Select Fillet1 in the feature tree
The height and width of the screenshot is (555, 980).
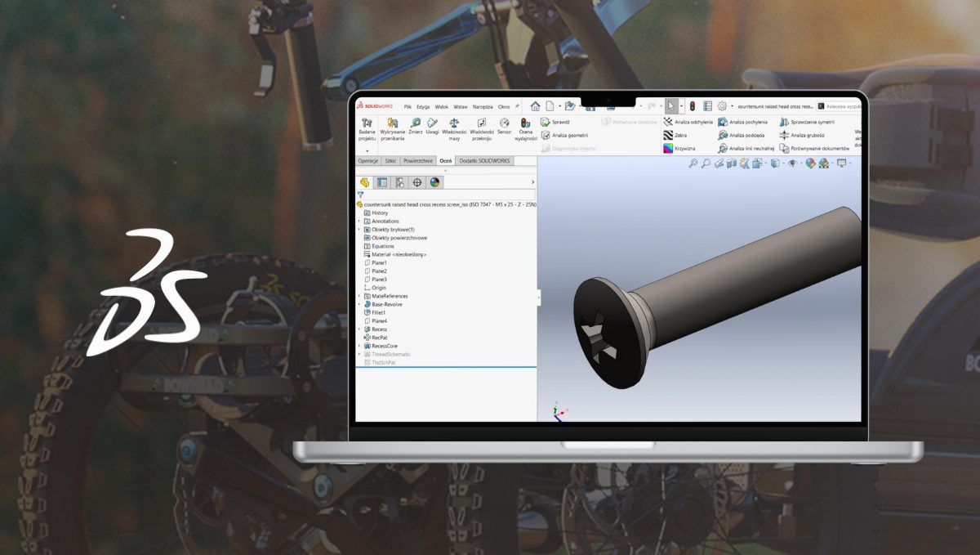pyautogui.click(x=375, y=312)
